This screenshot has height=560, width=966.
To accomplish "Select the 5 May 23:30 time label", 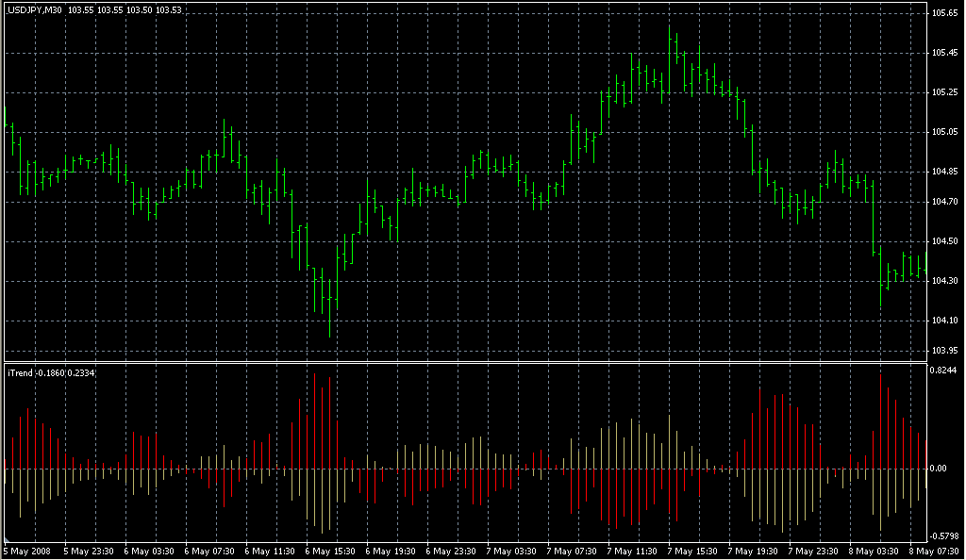I will point(89,552).
